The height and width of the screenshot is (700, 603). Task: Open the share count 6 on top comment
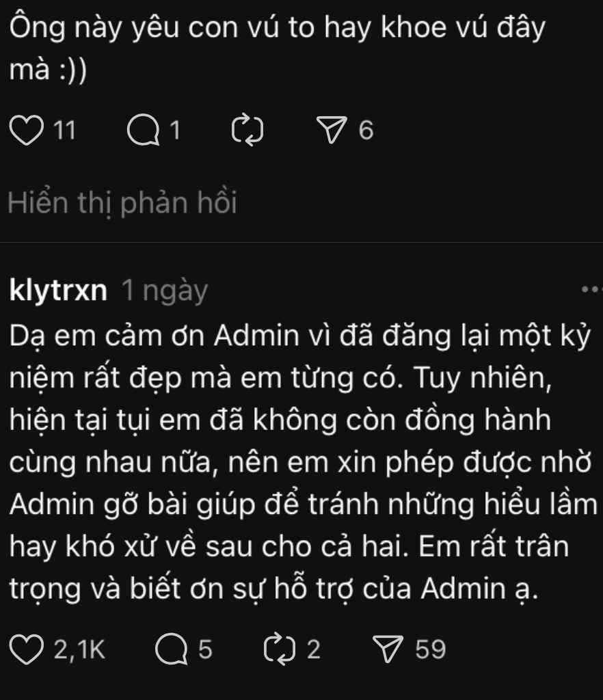[366, 130]
